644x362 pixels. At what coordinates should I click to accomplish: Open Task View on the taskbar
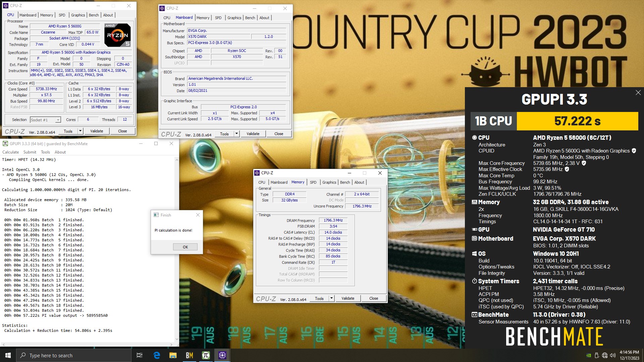[140, 355]
